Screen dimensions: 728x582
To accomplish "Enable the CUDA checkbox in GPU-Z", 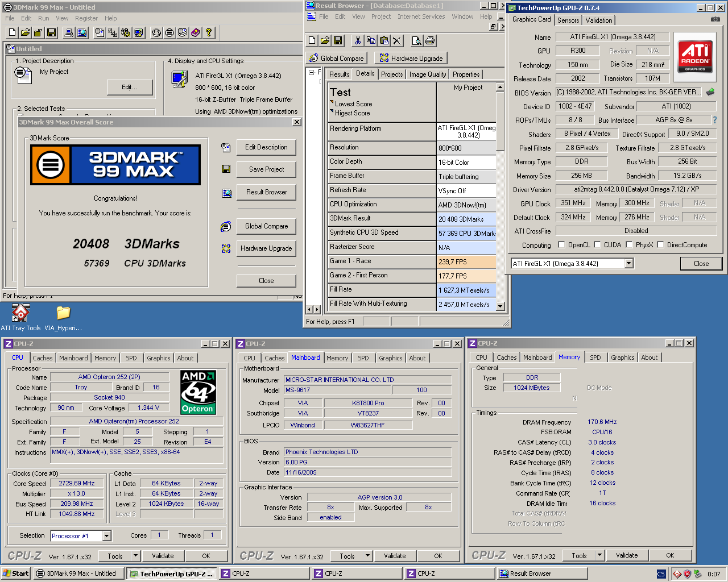I will click(x=597, y=245).
